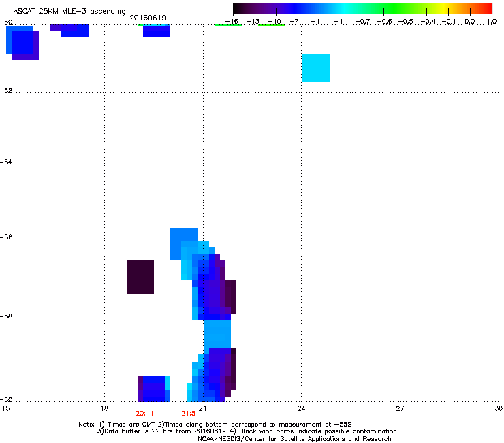Click latitude axis label -54

click(6, 162)
